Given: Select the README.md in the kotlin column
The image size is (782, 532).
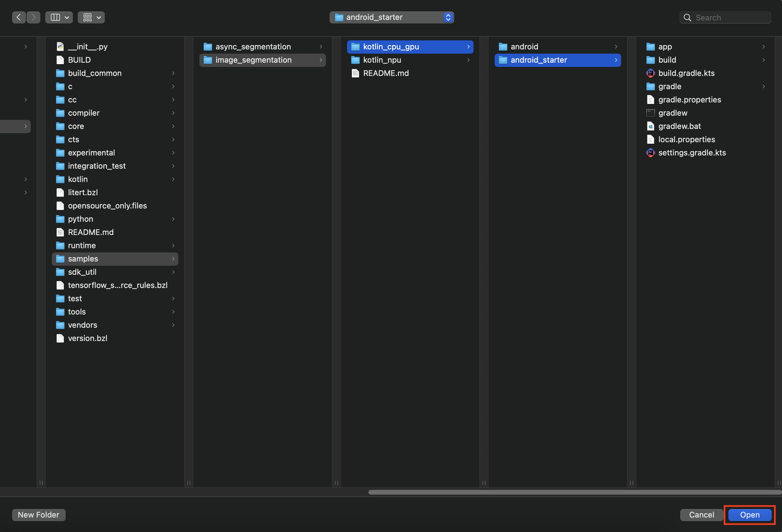Looking at the screenshot, I should [386, 74].
